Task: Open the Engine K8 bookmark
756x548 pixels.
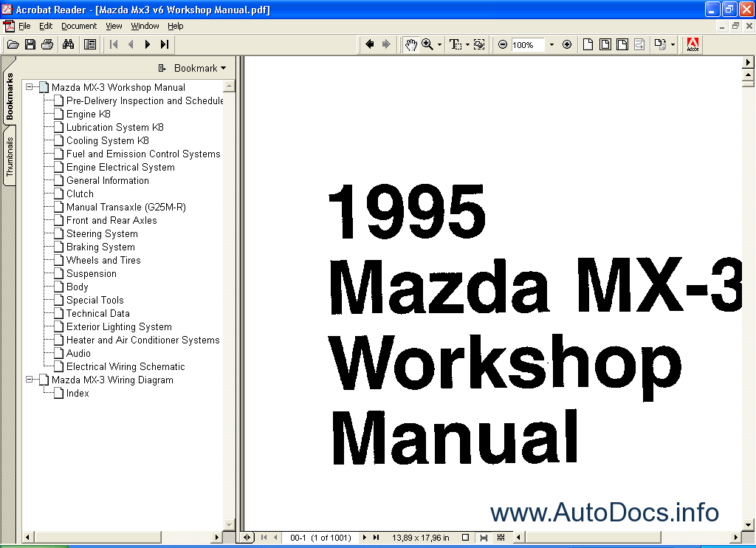Action: click(89, 114)
